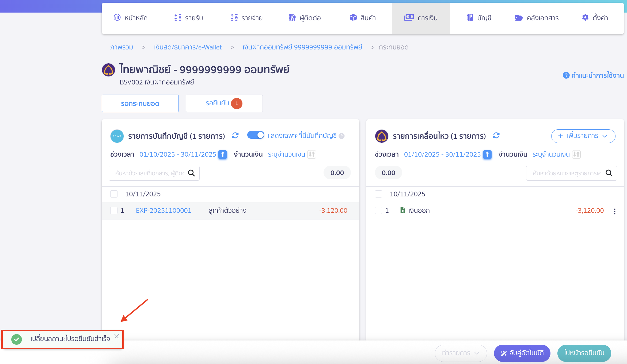
Task: Open the ทำรายการ dropdown
Action: click(461, 353)
